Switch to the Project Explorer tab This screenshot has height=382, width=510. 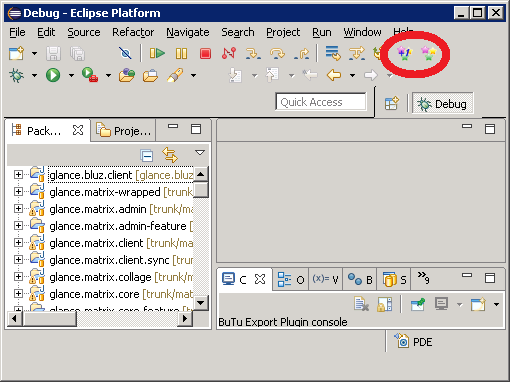123,131
